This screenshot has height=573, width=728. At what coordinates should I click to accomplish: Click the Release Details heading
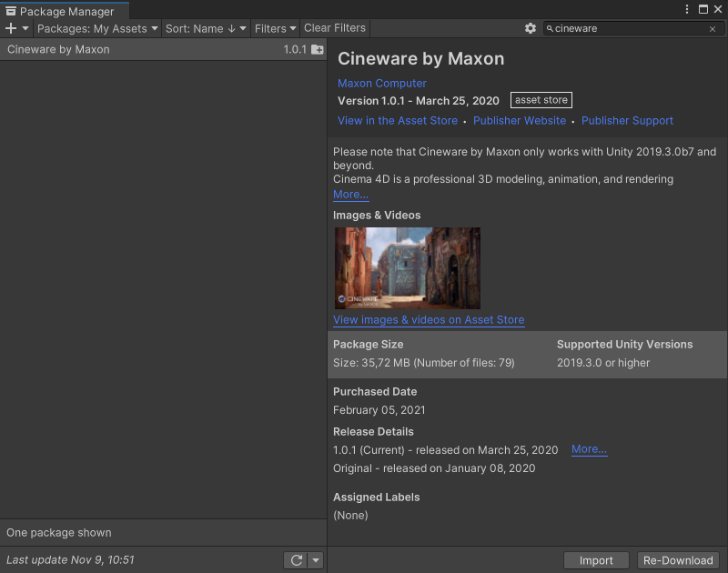373,431
